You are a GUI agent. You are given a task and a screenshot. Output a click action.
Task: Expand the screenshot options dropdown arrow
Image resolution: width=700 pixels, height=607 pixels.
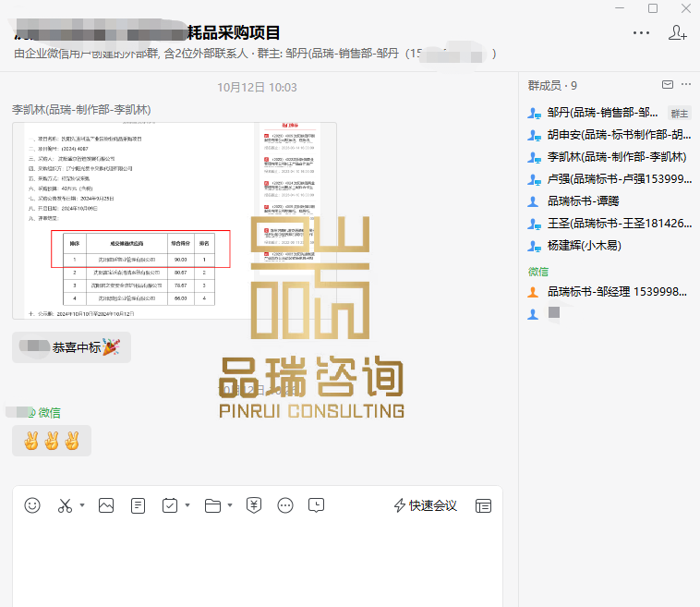click(x=82, y=505)
